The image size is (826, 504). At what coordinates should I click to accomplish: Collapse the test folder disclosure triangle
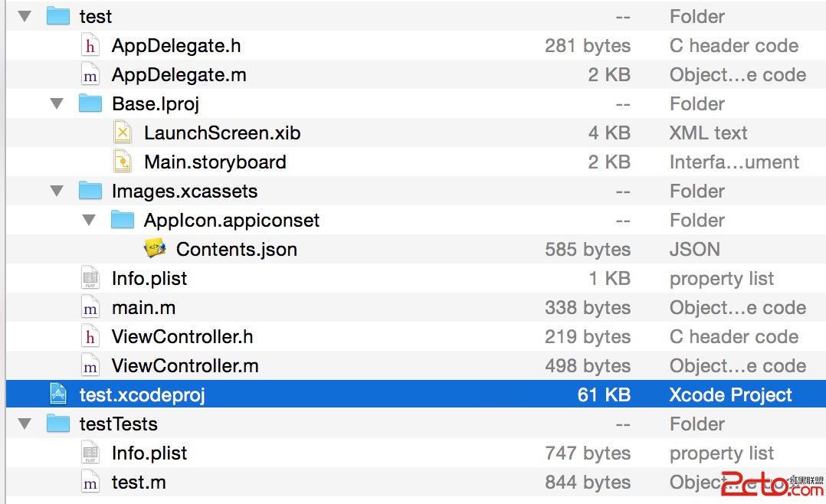pyautogui.click(x=25, y=17)
